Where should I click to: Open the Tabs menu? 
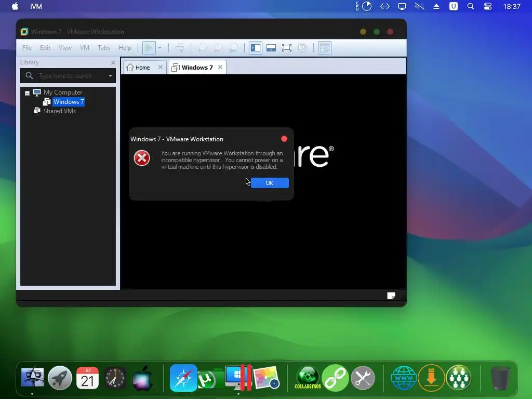click(104, 48)
